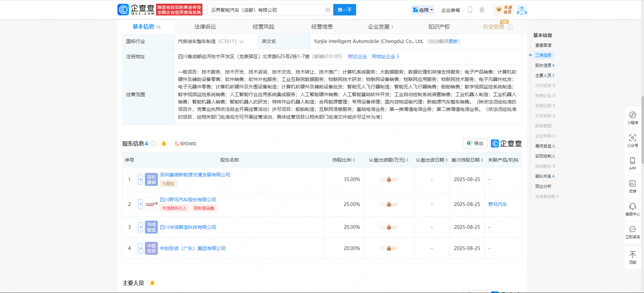Open the Qcc.com logo home page
Image resolution: width=644 pixels, height=293 pixels.
tap(136, 10)
